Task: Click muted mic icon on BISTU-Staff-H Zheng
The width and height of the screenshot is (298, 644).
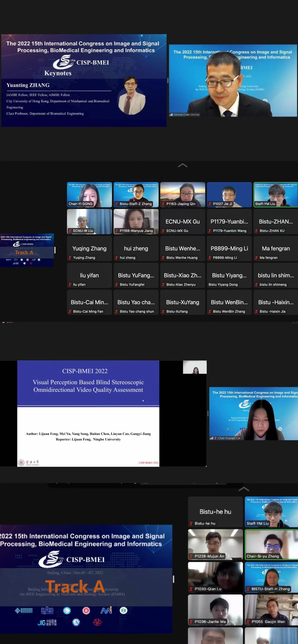Action: (x=248, y=589)
